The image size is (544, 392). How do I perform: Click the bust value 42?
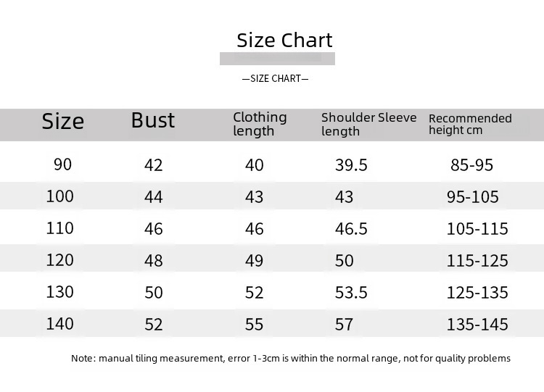[x=154, y=165]
